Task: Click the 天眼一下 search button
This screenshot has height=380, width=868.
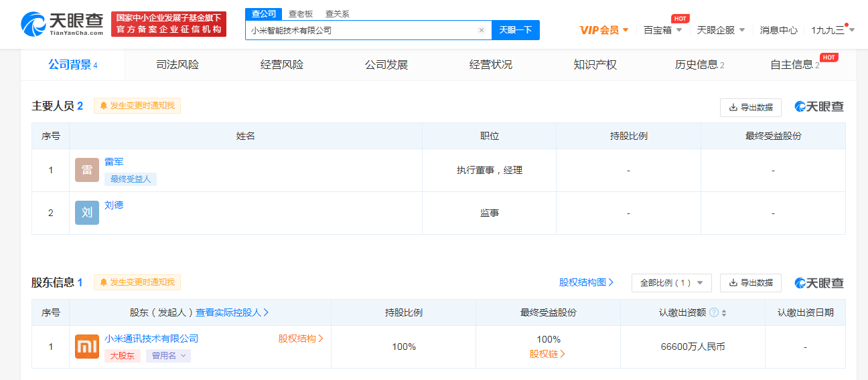Action: 516,30
